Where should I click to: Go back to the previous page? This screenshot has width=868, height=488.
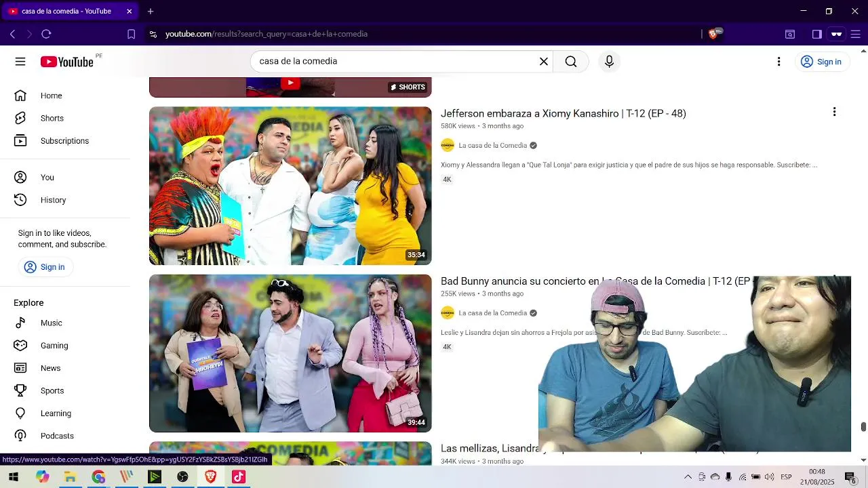click(x=12, y=34)
